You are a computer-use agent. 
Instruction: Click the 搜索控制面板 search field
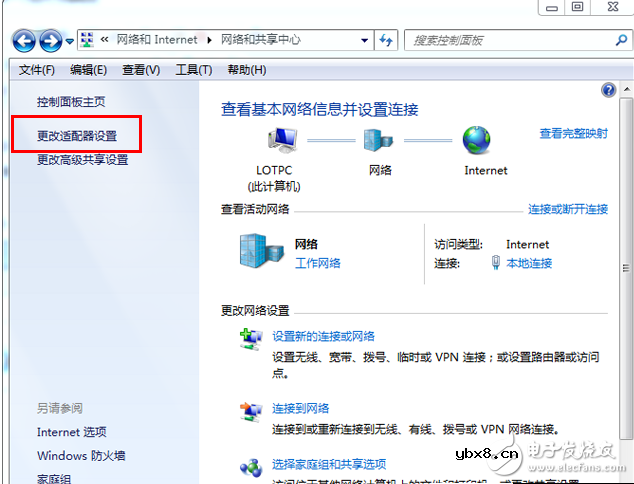pos(518,40)
